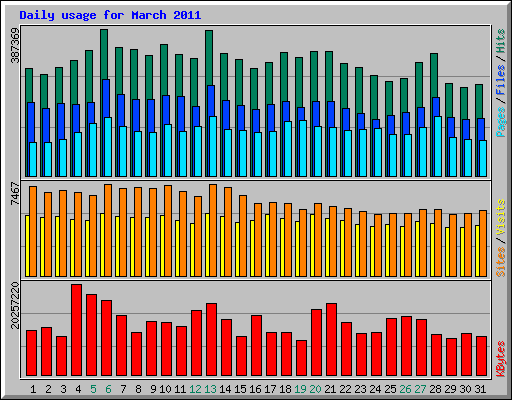Click the orange visits bar for day 31

point(483,243)
